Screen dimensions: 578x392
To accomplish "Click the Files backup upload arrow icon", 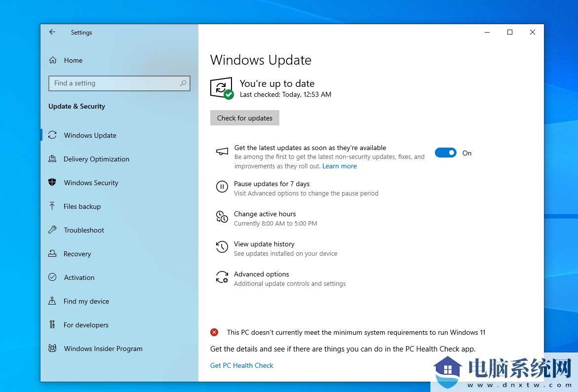I will [52, 206].
